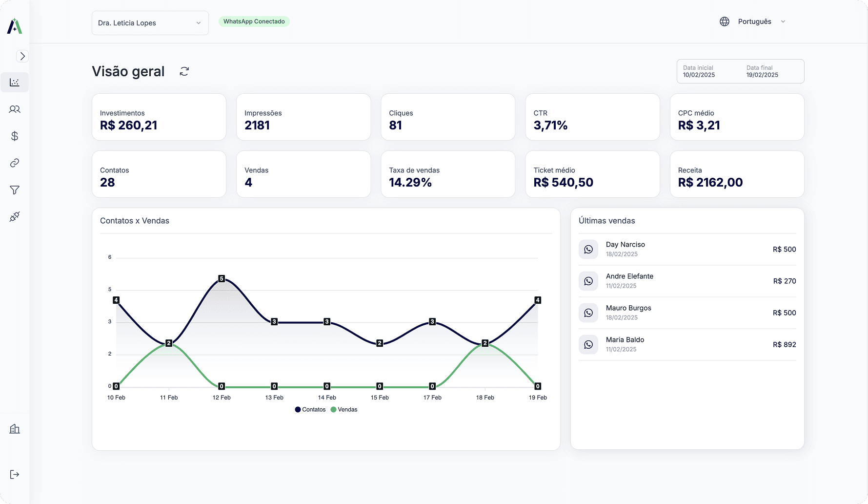Toggle the Contatos series in chart legend
Viewport: 868px width, 504px height.
point(310,410)
